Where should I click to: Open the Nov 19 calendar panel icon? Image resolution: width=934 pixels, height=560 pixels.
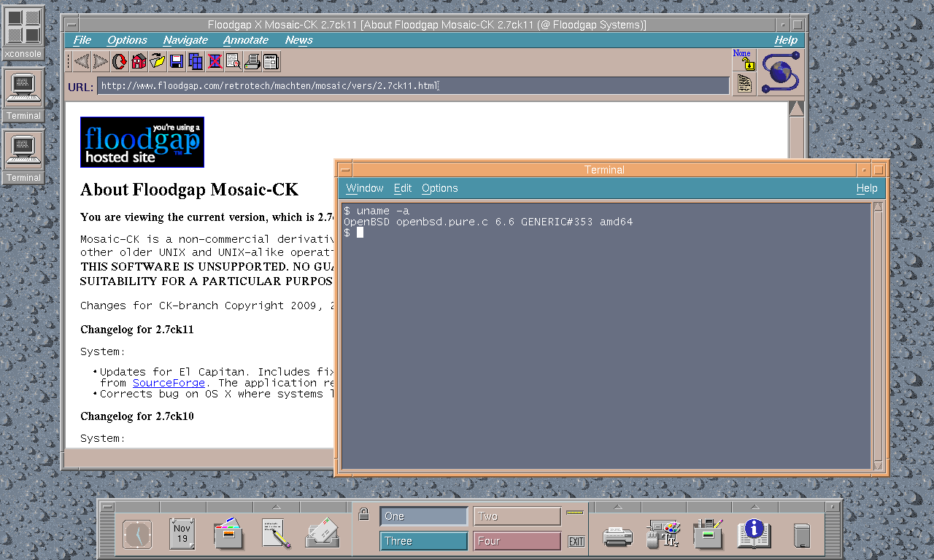[182, 534]
